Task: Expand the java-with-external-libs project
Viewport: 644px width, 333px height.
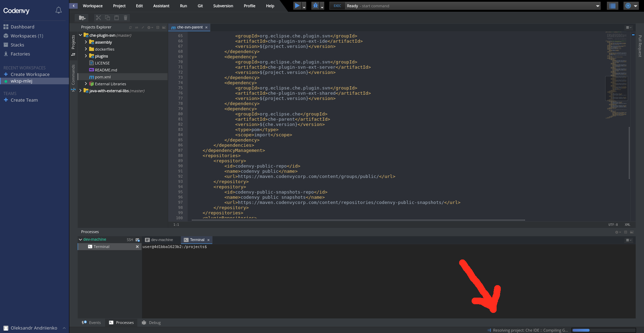Action: (x=80, y=91)
